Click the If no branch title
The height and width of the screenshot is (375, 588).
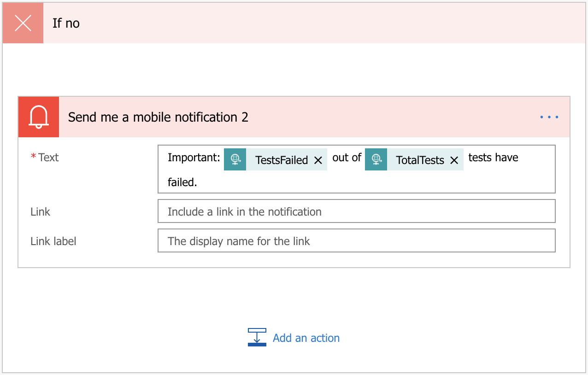pyautogui.click(x=66, y=23)
